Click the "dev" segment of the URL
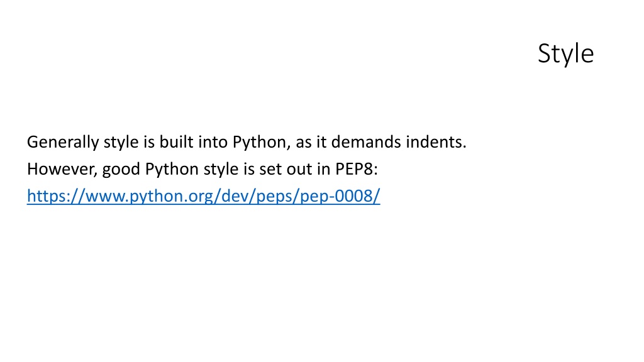 tap(234, 196)
